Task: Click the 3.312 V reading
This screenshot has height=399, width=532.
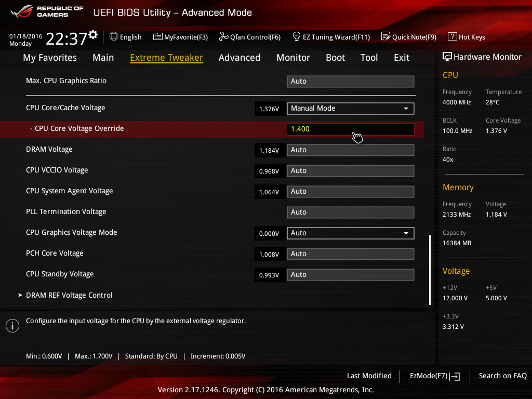Action: pos(453,327)
